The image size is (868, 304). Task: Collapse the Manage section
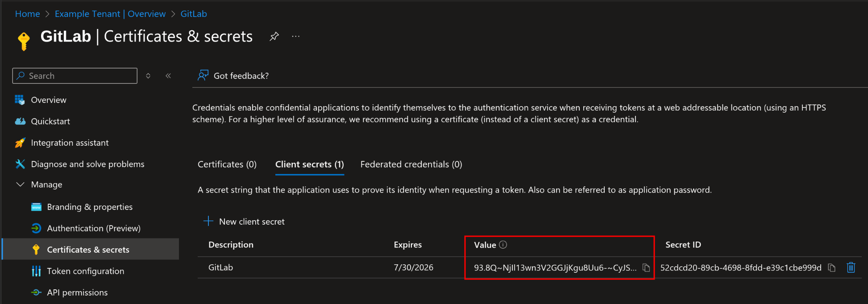tap(21, 185)
